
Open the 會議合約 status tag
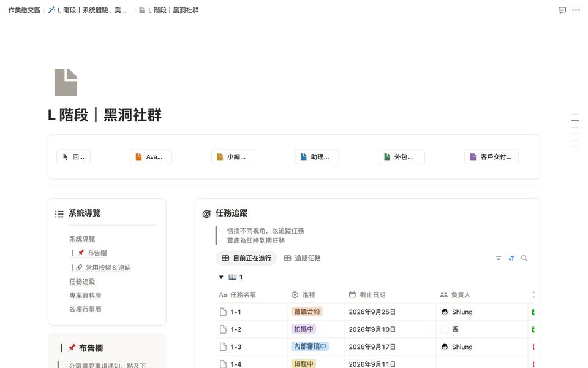pyautogui.click(x=307, y=312)
